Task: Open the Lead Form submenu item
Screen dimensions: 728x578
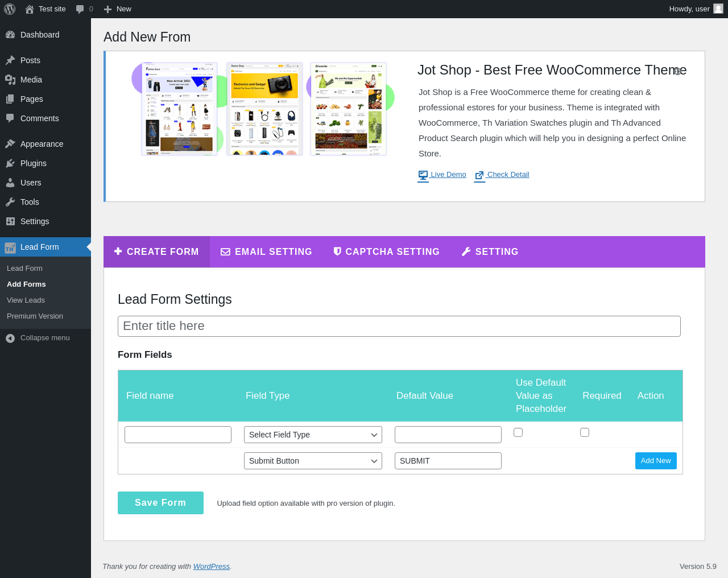Action: click(x=24, y=269)
